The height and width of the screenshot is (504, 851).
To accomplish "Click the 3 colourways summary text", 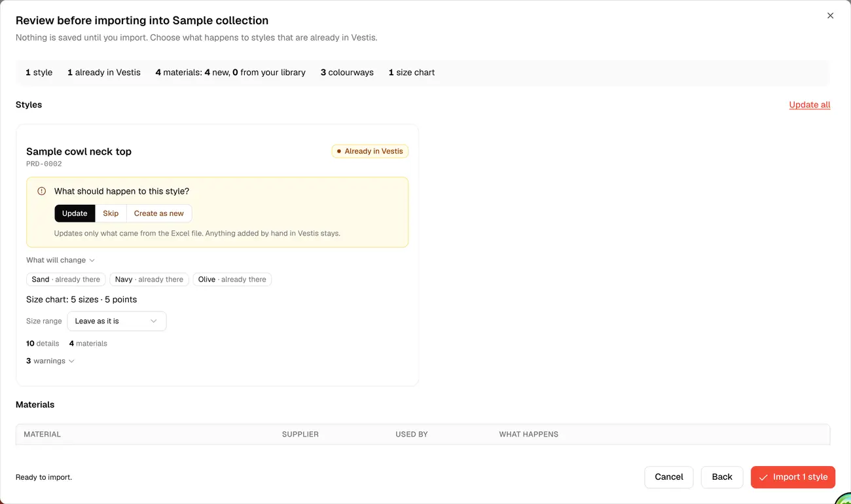I will 347,73.
